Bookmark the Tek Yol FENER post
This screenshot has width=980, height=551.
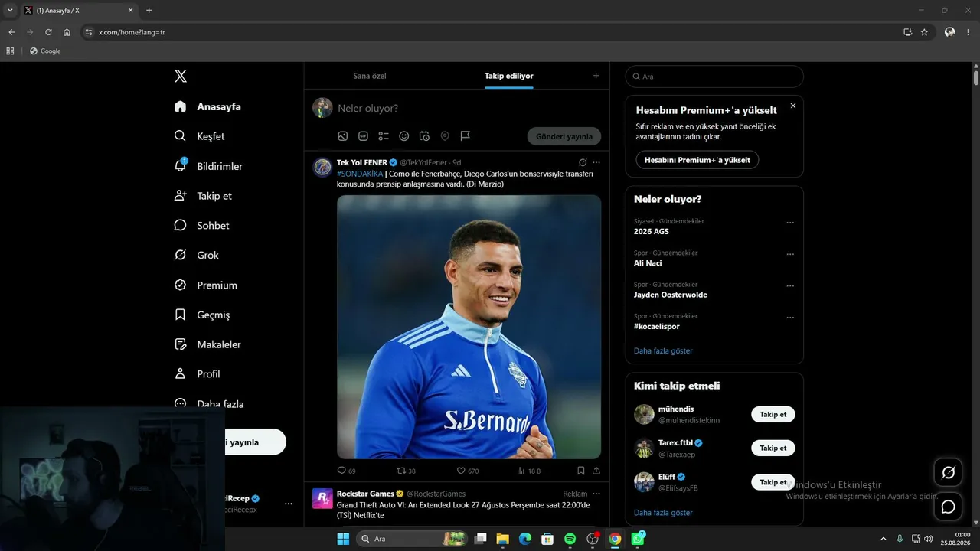[x=581, y=471]
